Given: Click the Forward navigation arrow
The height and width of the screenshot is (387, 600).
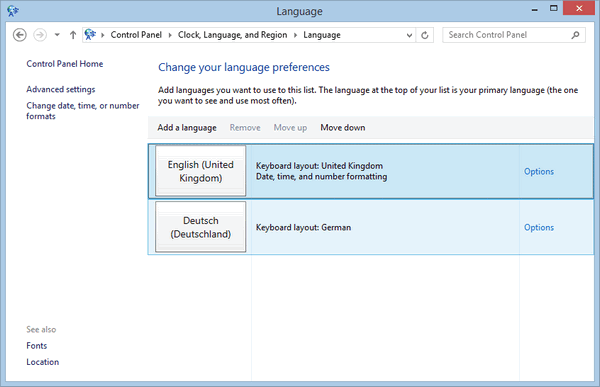Looking at the screenshot, I should click(x=40, y=35).
